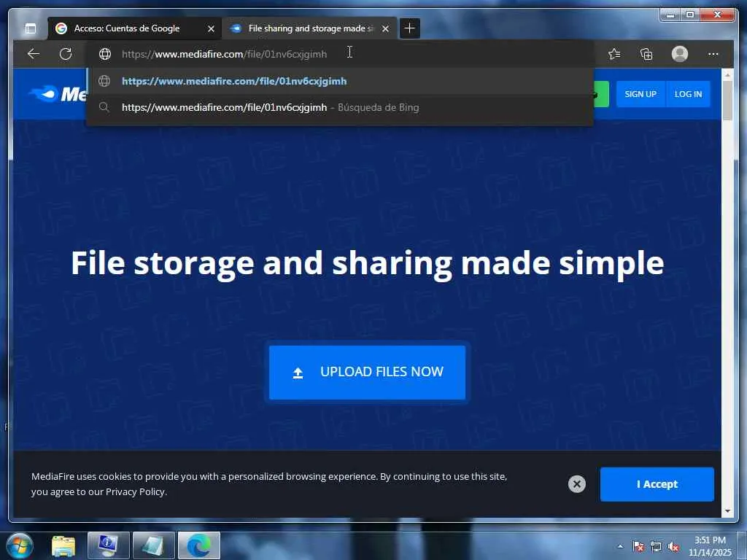
Task: Reload the page with refresh icon
Action: (66, 54)
